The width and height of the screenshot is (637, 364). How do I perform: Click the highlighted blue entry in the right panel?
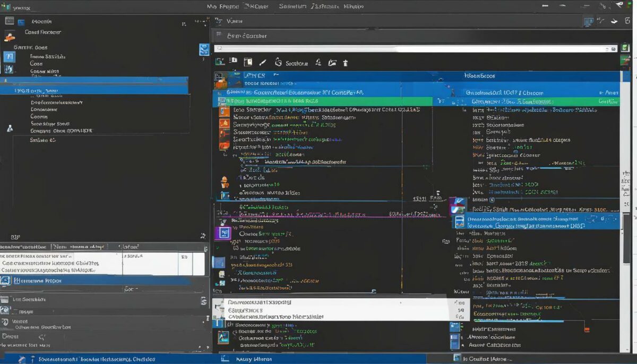pos(536,222)
